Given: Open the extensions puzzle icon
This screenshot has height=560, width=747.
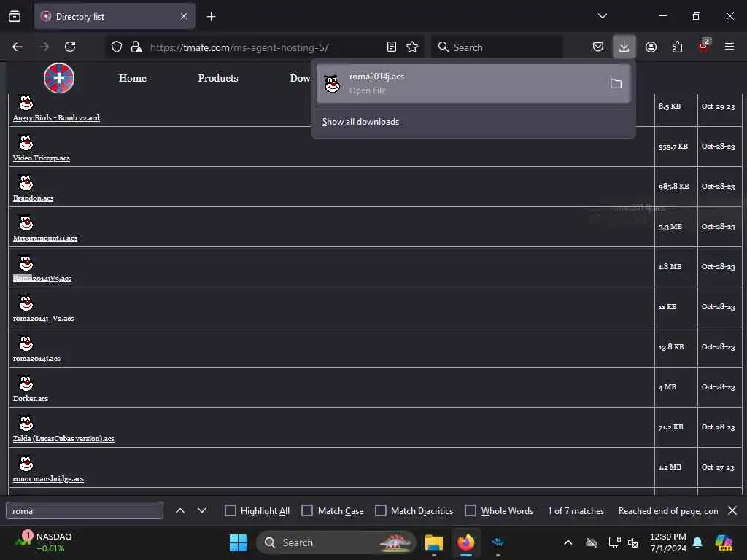Looking at the screenshot, I should click(x=677, y=47).
